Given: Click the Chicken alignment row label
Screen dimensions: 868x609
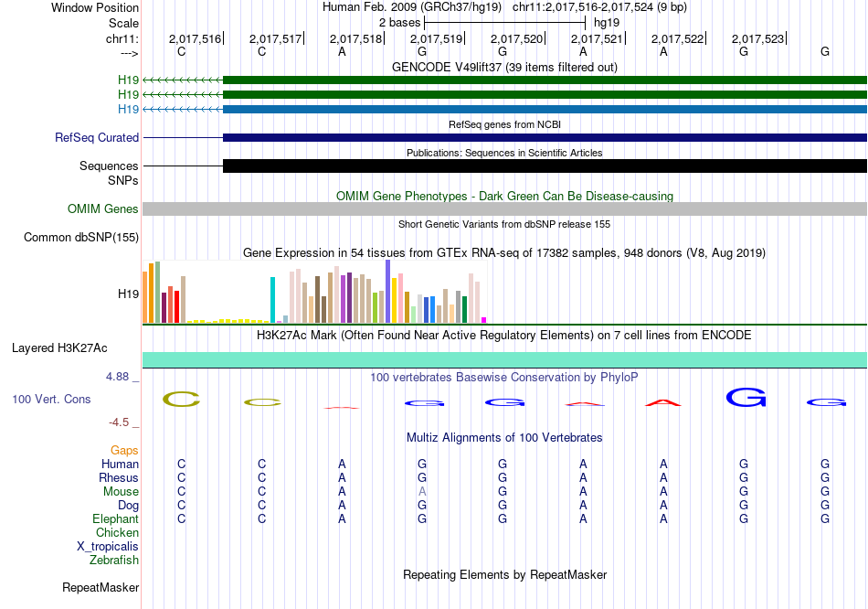Looking at the screenshot, I should click(x=117, y=532).
